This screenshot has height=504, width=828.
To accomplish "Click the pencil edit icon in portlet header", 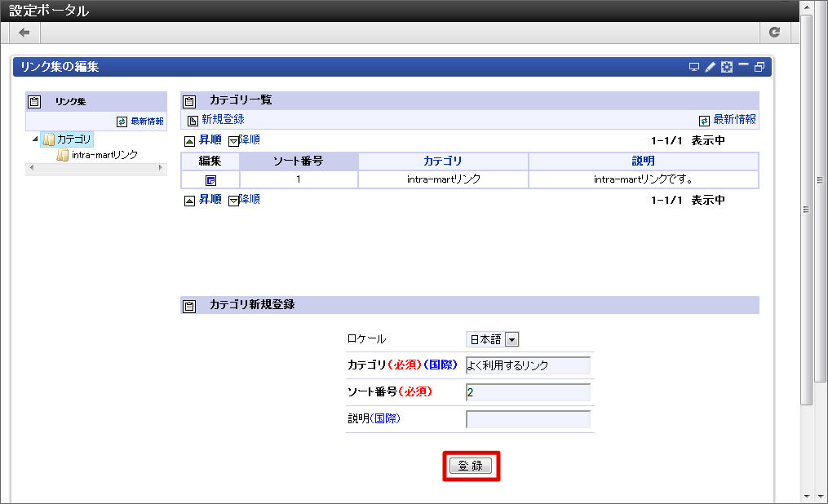I will (711, 67).
